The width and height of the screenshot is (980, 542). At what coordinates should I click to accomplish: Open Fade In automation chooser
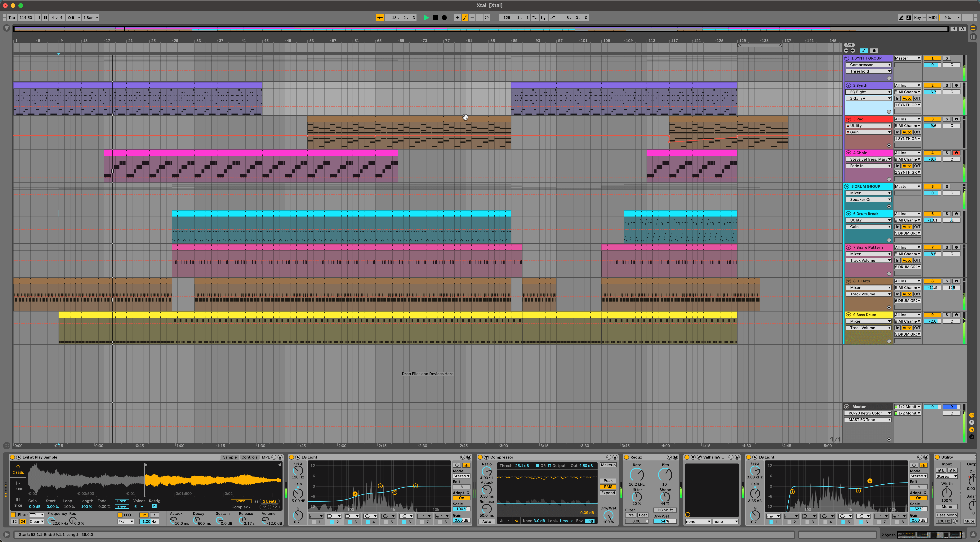pyautogui.click(x=869, y=166)
